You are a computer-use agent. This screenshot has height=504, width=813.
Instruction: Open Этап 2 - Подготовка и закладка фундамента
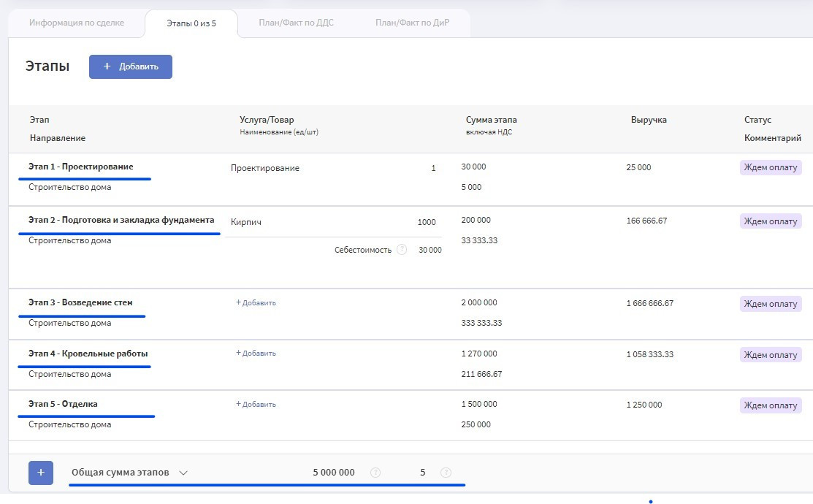[x=121, y=220]
